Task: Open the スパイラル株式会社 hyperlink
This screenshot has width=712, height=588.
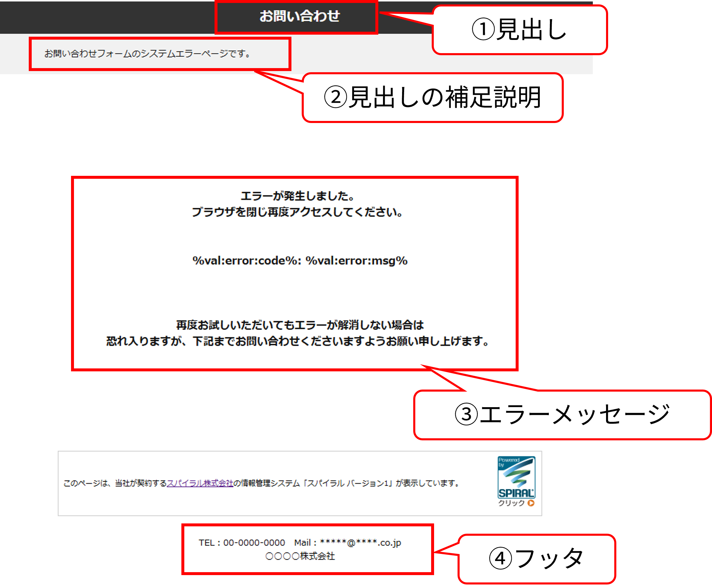Action: pyautogui.click(x=200, y=483)
